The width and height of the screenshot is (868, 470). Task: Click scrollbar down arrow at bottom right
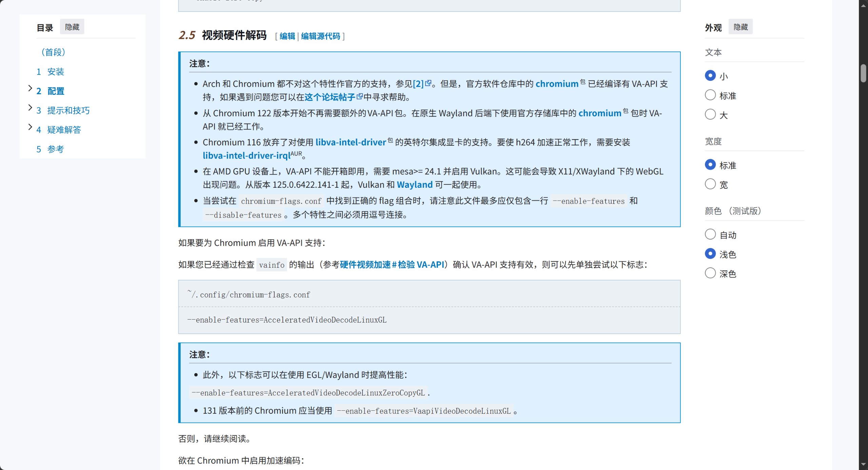click(863, 465)
